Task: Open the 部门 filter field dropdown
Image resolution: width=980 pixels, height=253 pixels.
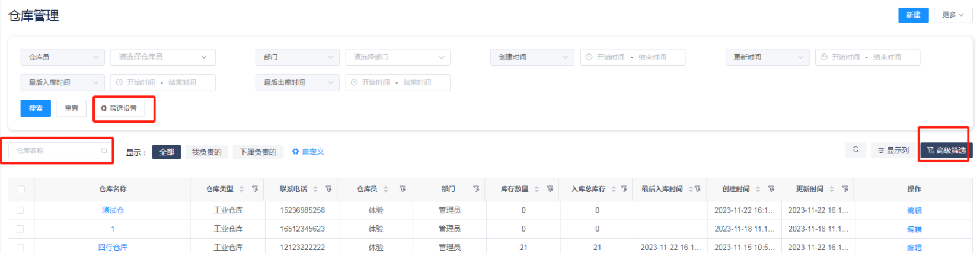Action: tap(298, 57)
